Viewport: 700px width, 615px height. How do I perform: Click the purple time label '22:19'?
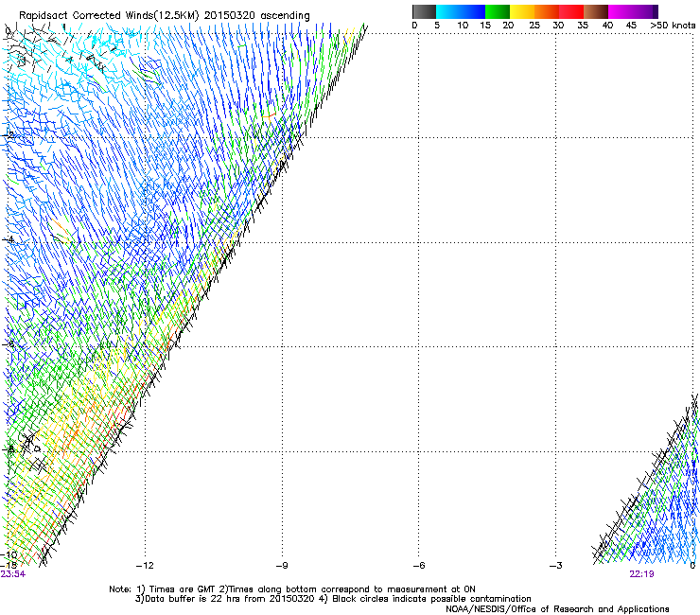pos(641,574)
